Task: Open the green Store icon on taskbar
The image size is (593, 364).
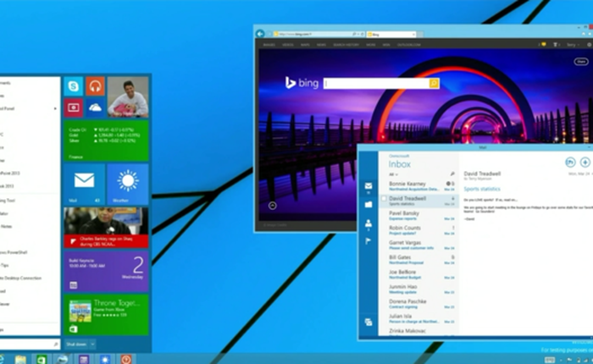Action: click(x=42, y=359)
